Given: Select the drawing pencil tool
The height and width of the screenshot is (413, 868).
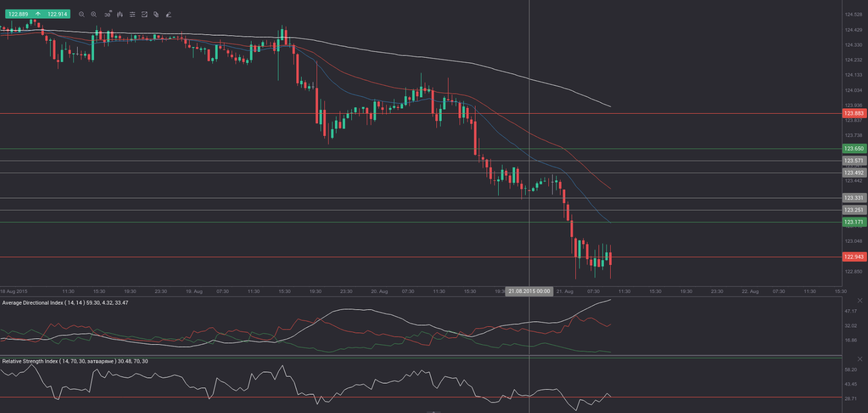Looking at the screenshot, I should [x=169, y=14].
